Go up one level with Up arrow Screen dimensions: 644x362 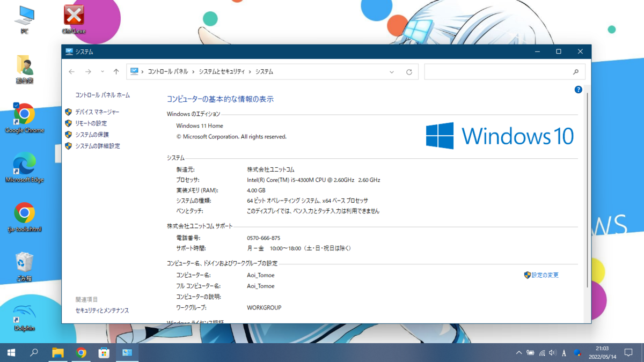pyautogui.click(x=116, y=72)
